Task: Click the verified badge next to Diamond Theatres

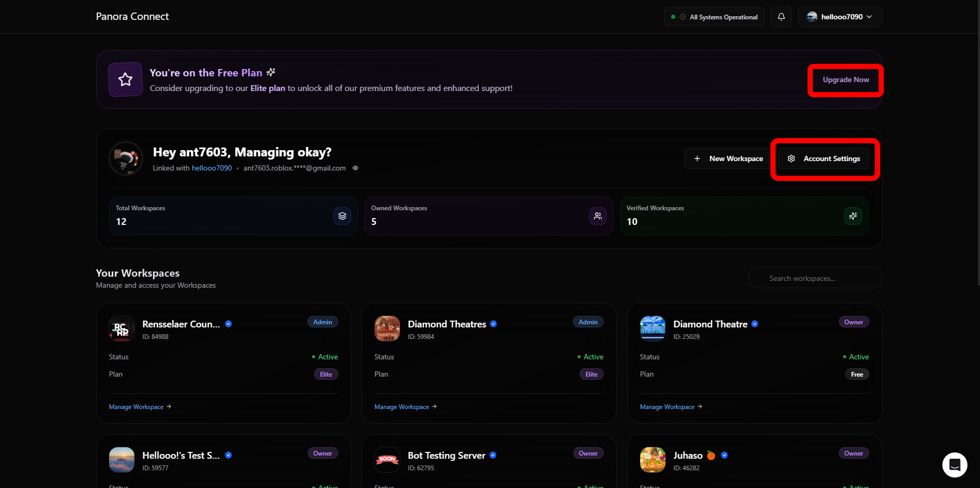Action: pos(493,324)
